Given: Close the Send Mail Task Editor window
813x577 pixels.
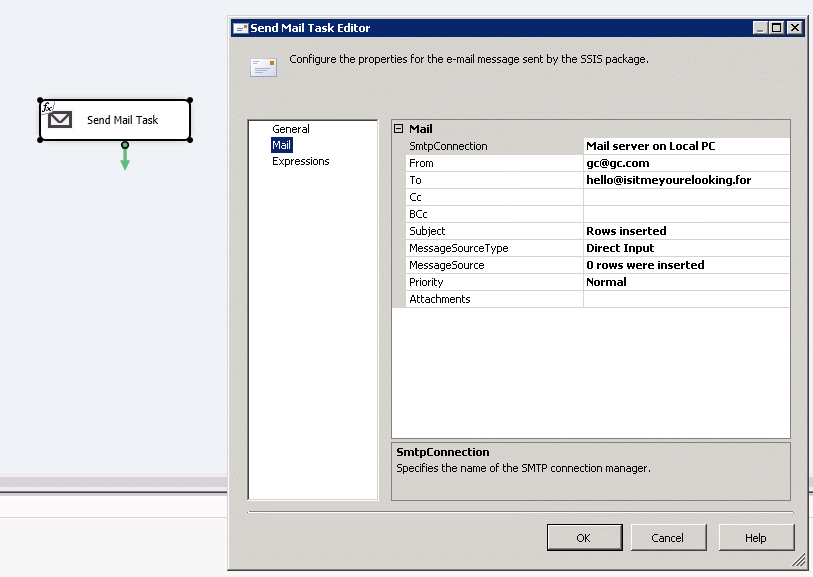Looking at the screenshot, I should (795, 28).
